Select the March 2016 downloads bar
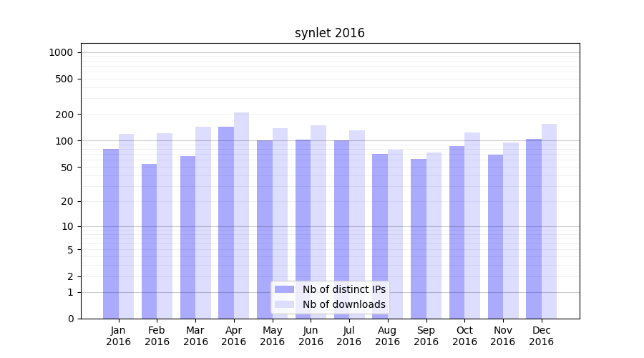The height and width of the screenshot is (358, 644). [x=203, y=222]
